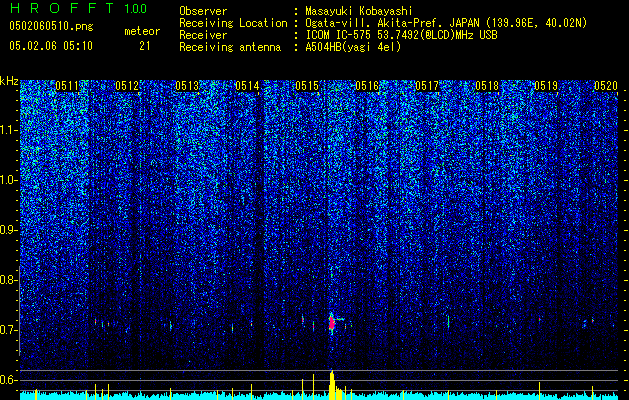The height and width of the screenshot is (400, 629).
Task: Click the 0513 time marker
Action: pos(187,86)
